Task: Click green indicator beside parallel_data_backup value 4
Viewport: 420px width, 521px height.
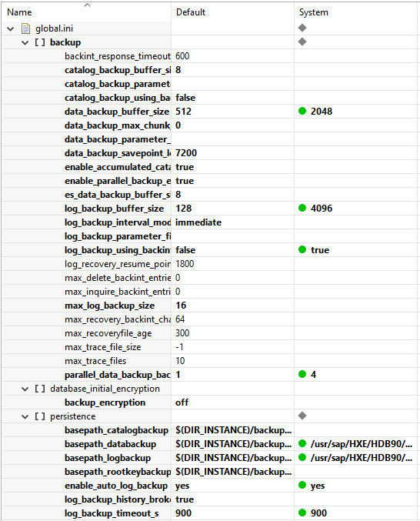Action: 302,374
